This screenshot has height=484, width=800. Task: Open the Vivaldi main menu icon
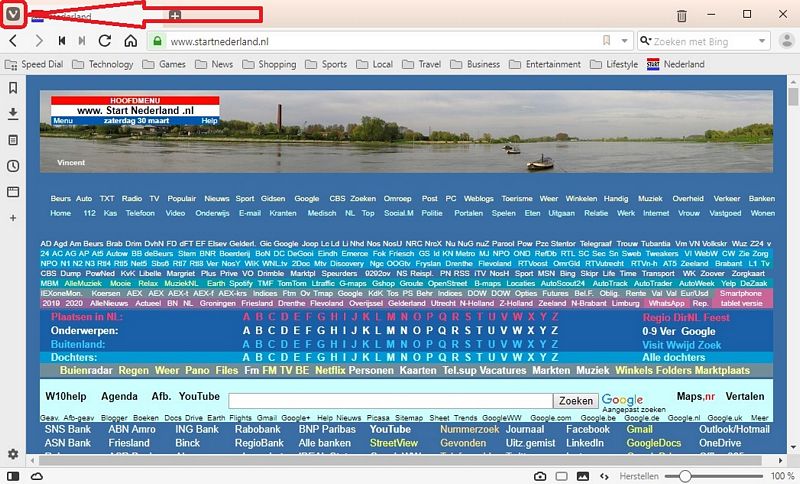(x=13, y=14)
